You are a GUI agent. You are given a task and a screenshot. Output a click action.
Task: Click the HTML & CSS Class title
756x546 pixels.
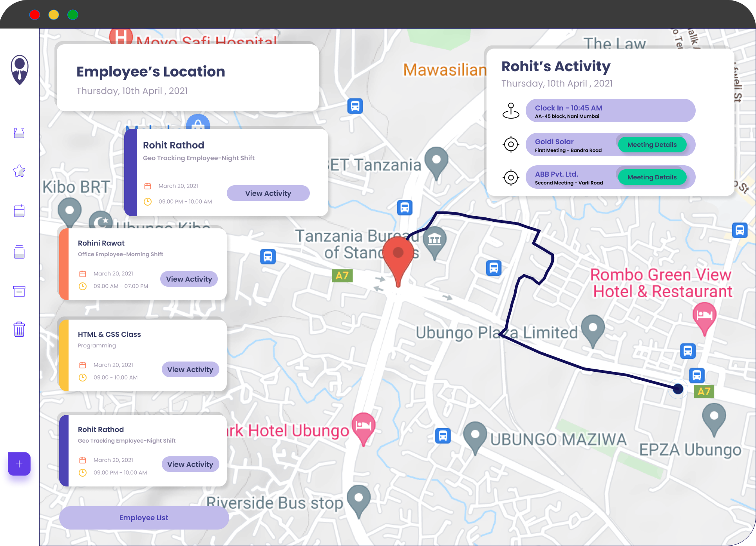pos(109,334)
